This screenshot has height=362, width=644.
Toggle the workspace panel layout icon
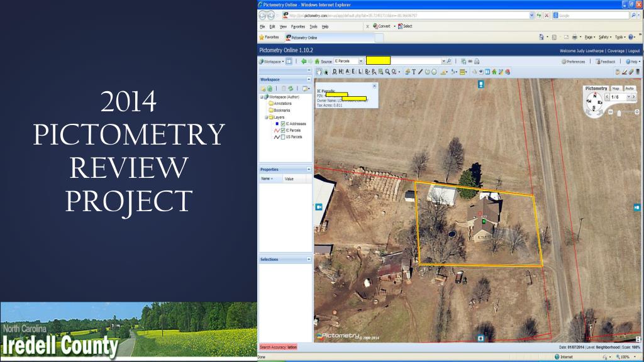coord(289,61)
